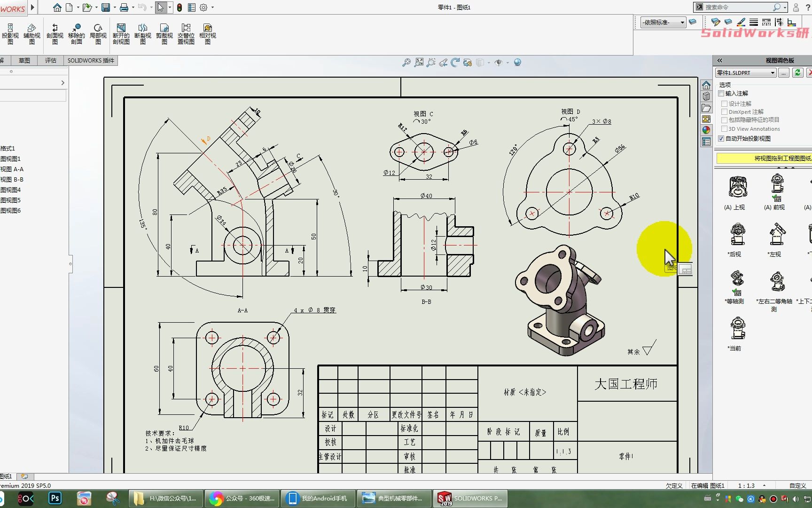Viewport: 812px width, 508px height.
Task: Click the refresh icon in the View Palette
Action: 798,73
